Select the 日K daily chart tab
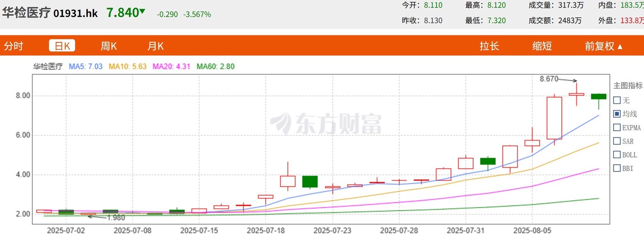The height and width of the screenshot is (235, 644). point(62,46)
